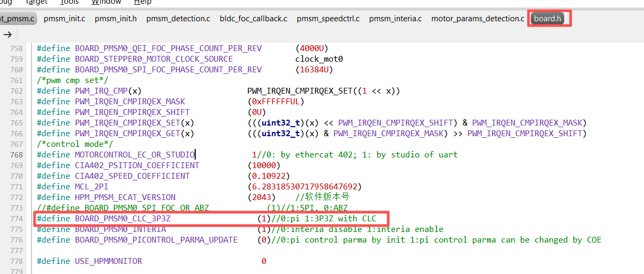Click MOTORCONTROL_EC_OR_STUDIO macro name

point(135,155)
